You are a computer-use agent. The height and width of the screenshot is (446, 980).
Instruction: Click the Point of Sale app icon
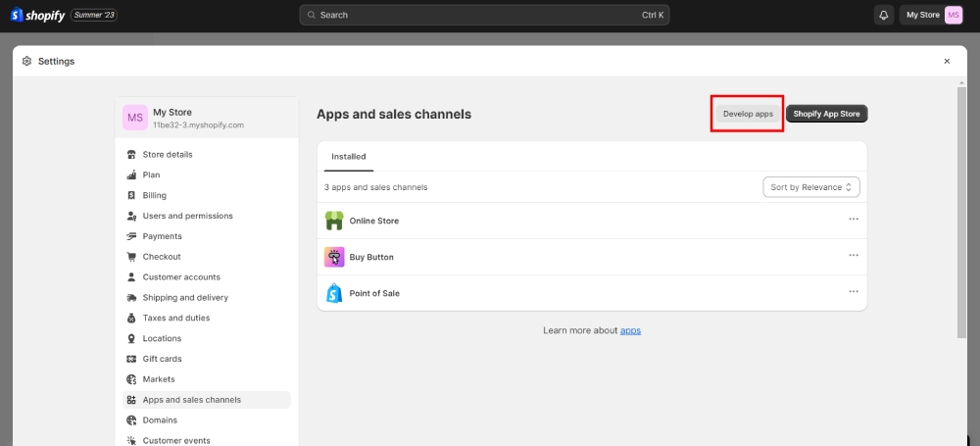click(334, 293)
